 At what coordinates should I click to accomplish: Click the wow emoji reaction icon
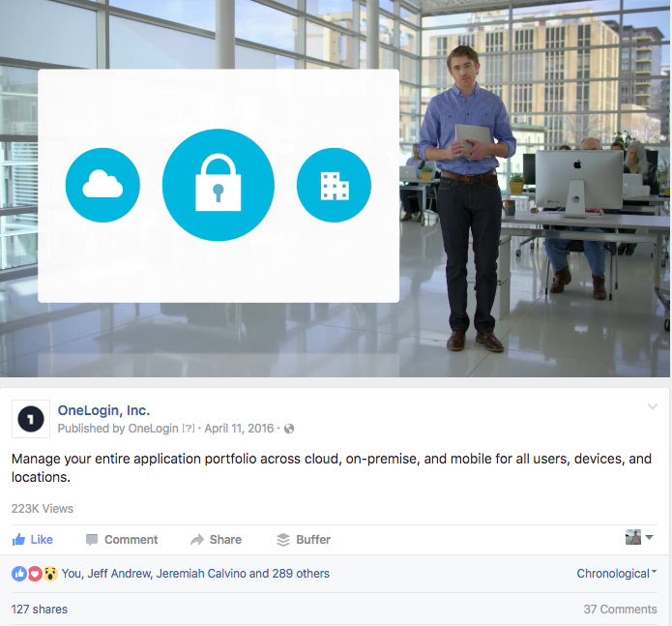pyautogui.click(x=50, y=573)
